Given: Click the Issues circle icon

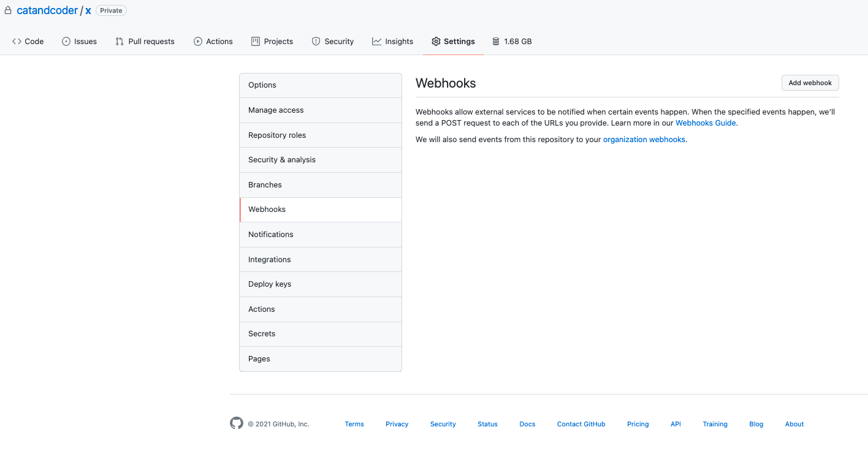Looking at the screenshot, I should click(66, 42).
